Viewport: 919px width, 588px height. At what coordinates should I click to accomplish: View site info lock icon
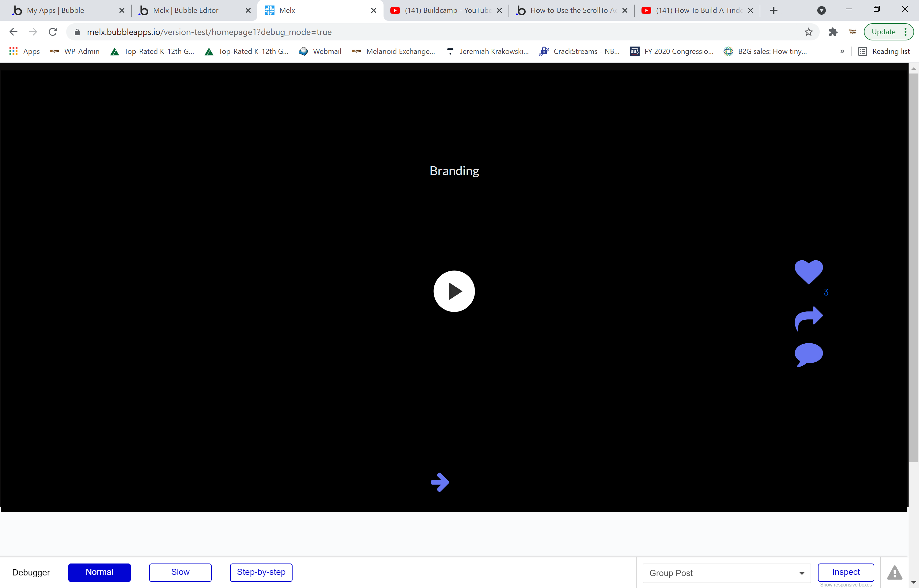pos(77,32)
